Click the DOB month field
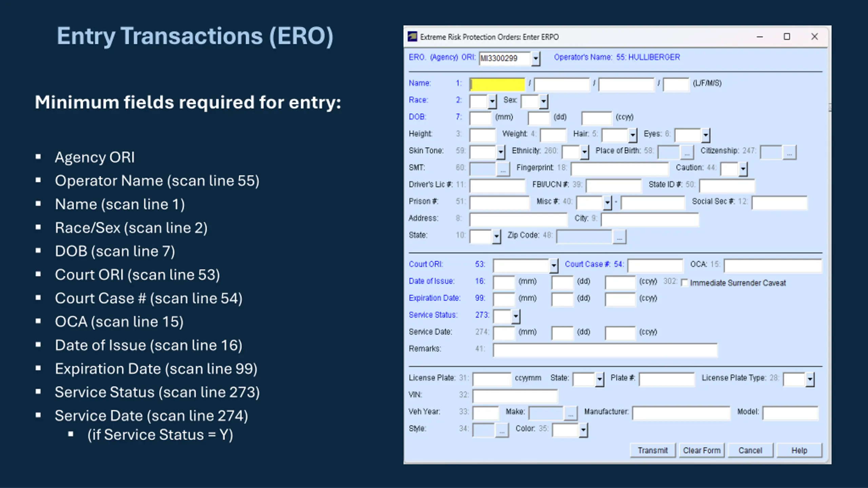868x488 pixels. 480,119
